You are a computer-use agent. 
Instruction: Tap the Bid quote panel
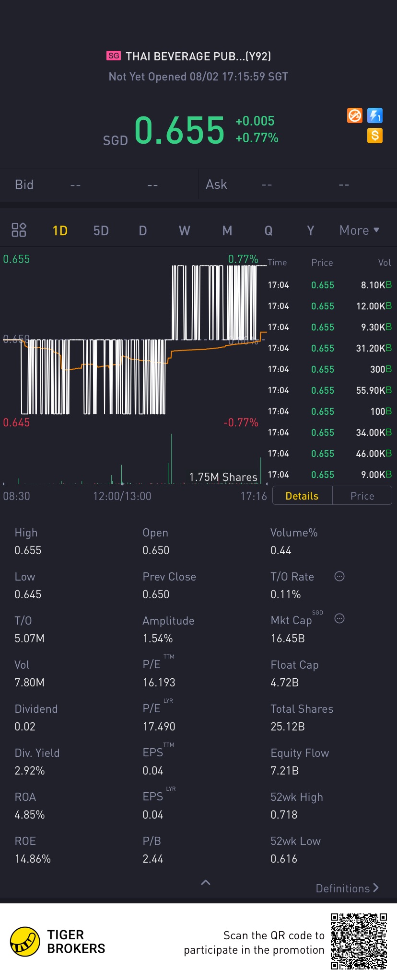[x=99, y=184]
